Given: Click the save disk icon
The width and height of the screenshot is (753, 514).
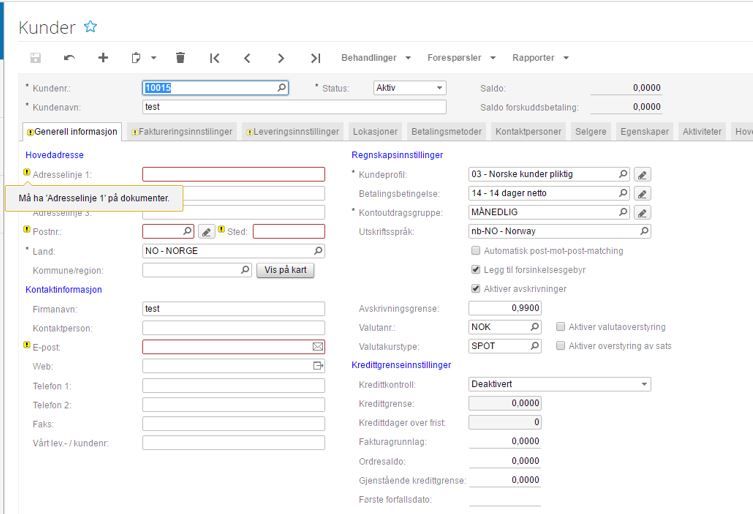Looking at the screenshot, I should [x=36, y=58].
